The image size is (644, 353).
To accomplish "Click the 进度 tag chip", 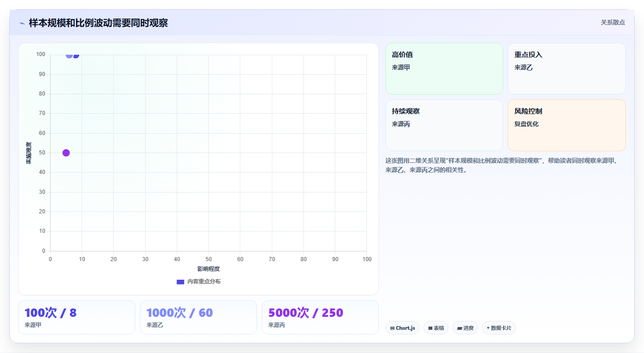I will tap(465, 328).
